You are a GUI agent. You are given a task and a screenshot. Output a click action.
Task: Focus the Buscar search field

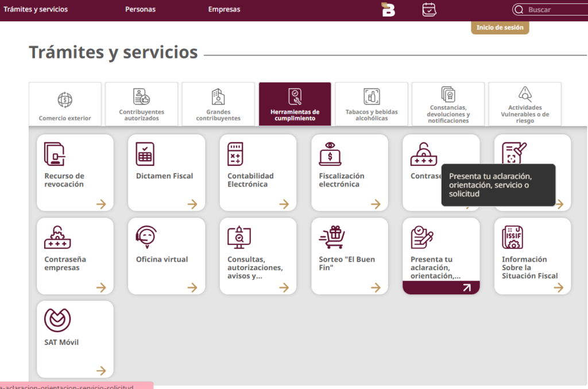click(550, 10)
